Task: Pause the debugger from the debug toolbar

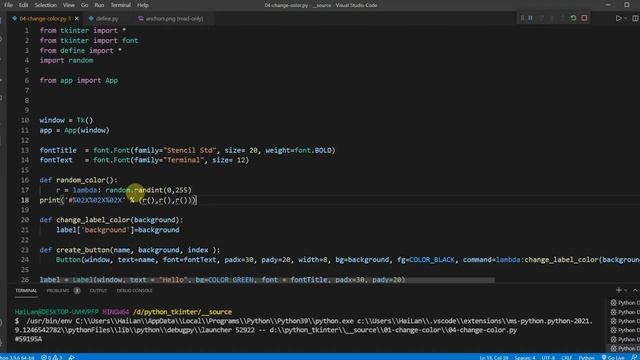Action: click(530, 18)
